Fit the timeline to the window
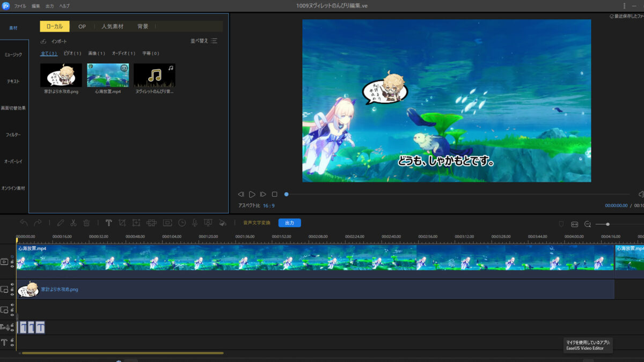The height and width of the screenshot is (362, 644). (x=574, y=224)
